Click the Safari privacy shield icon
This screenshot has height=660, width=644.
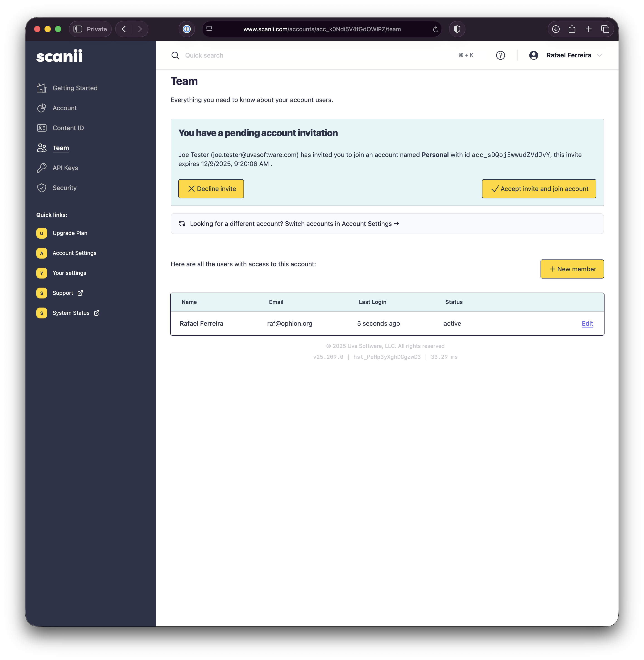click(457, 29)
